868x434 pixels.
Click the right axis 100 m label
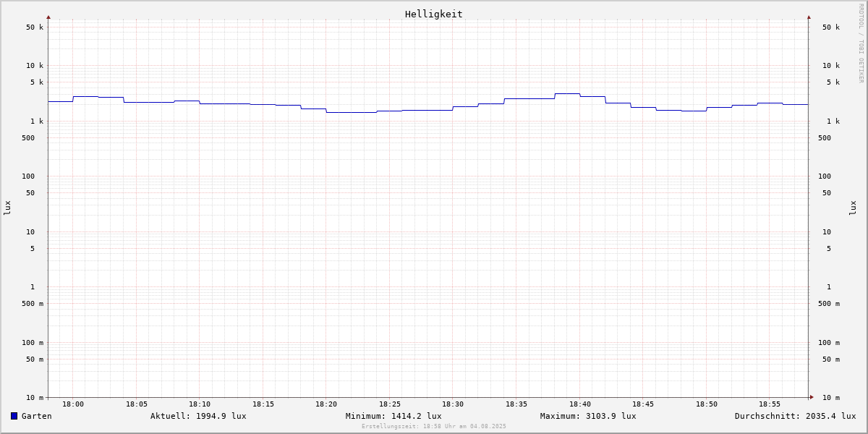pos(829,343)
